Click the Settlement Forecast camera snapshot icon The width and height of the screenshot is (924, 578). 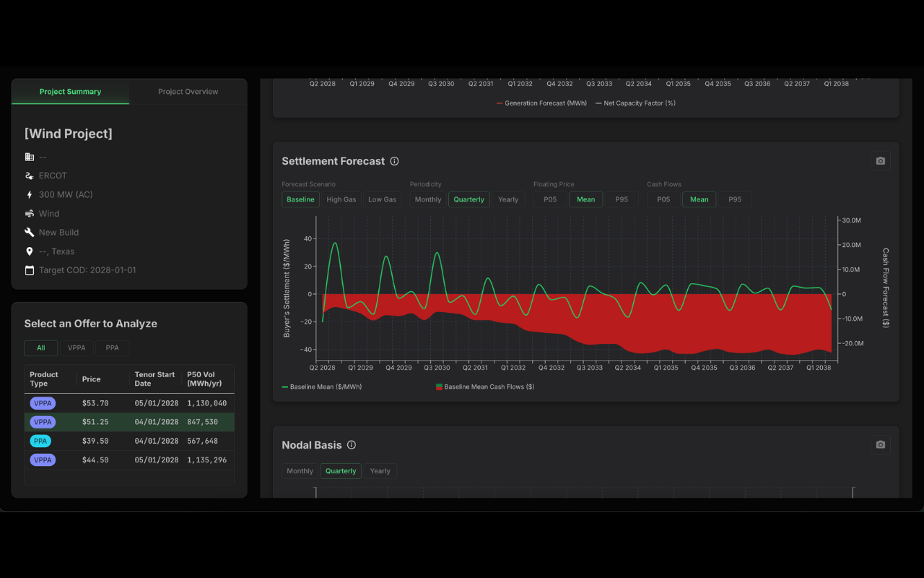pos(880,161)
